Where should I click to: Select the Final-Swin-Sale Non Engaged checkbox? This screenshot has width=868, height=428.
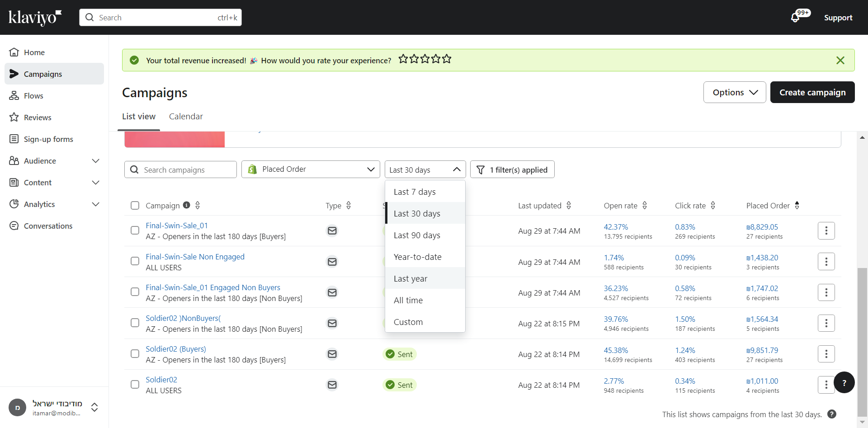pyautogui.click(x=135, y=261)
